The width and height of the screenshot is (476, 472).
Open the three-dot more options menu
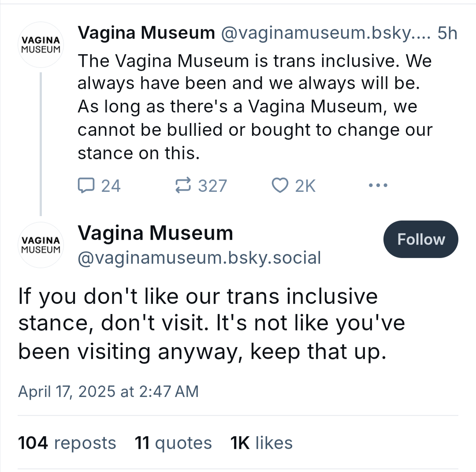coord(378,185)
